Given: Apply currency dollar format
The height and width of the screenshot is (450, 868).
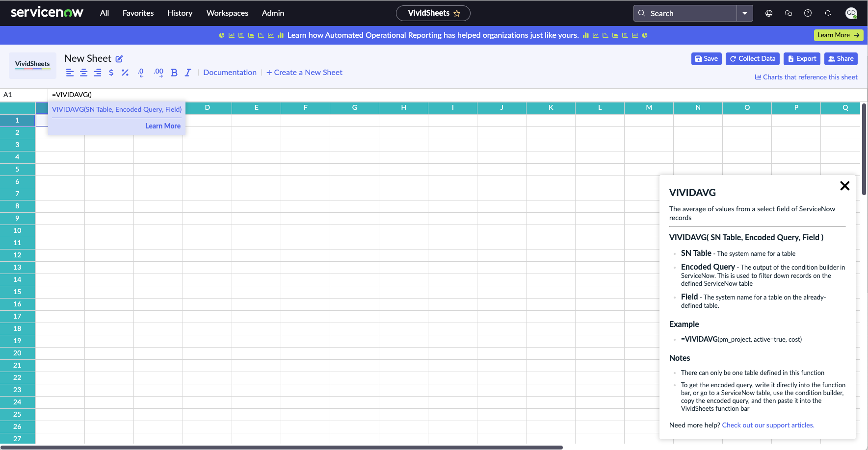Looking at the screenshot, I should point(111,73).
